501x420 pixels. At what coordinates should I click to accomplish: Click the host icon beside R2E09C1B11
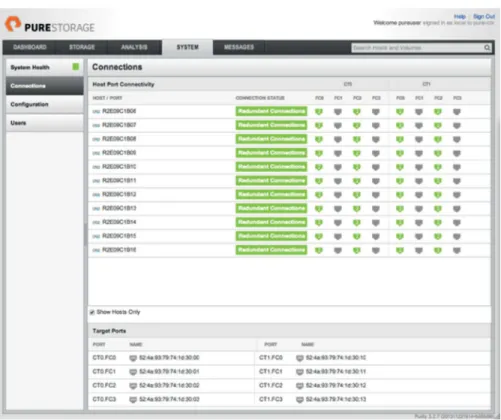coord(96,181)
